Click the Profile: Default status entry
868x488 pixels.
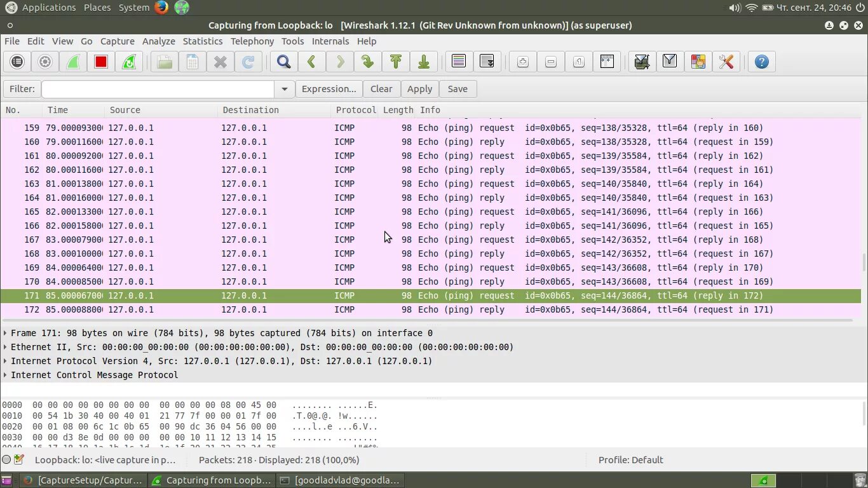coord(630,459)
